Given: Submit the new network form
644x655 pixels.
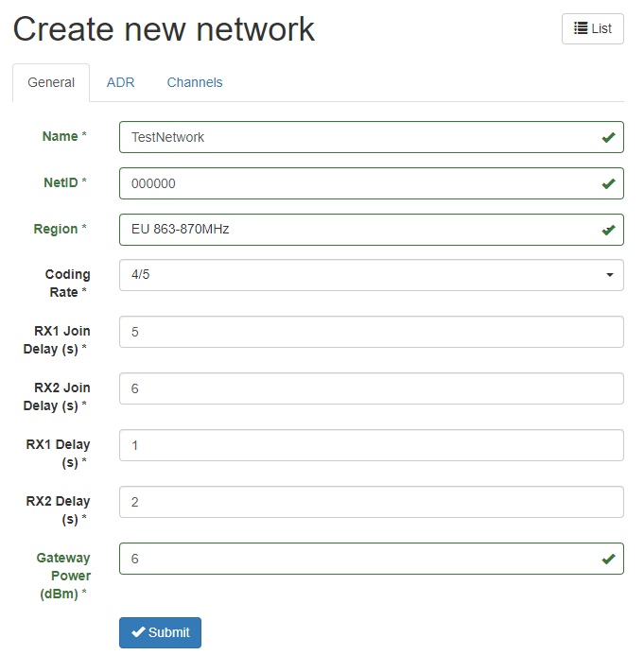Looking at the screenshot, I should point(160,632).
